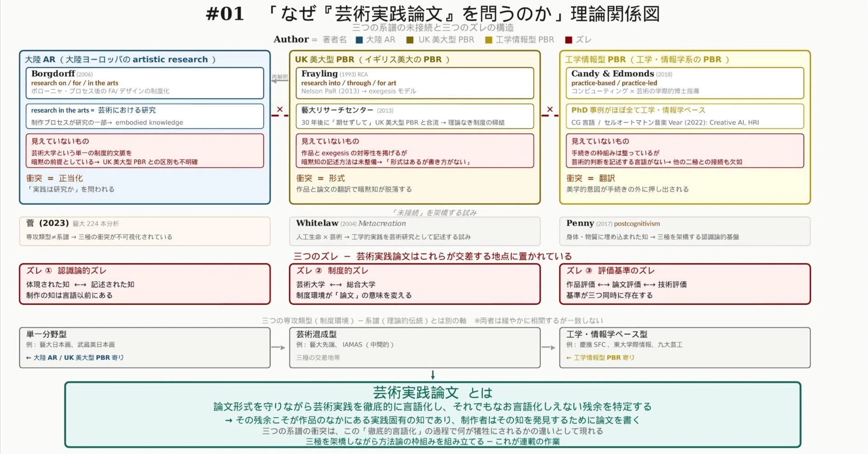The height and width of the screenshot is (454, 868).
Task: Select the Candy & Edmonds (2018) card
Action: click(685, 83)
